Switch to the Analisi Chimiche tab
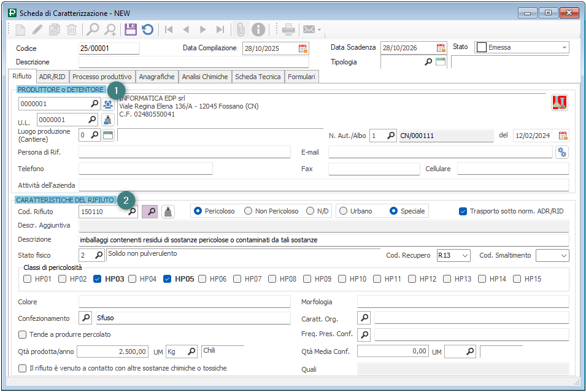Image resolution: width=586 pixels, height=392 pixels. [204, 77]
